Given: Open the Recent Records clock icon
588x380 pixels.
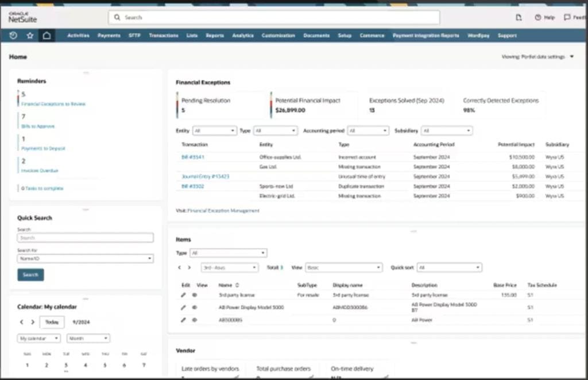Looking at the screenshot, I should pos(13,36).
